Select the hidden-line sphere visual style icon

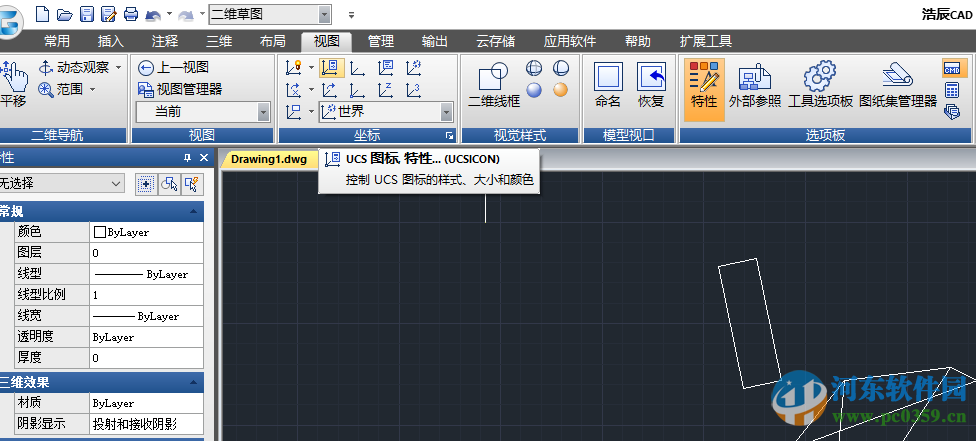click(x=561, y=67)
